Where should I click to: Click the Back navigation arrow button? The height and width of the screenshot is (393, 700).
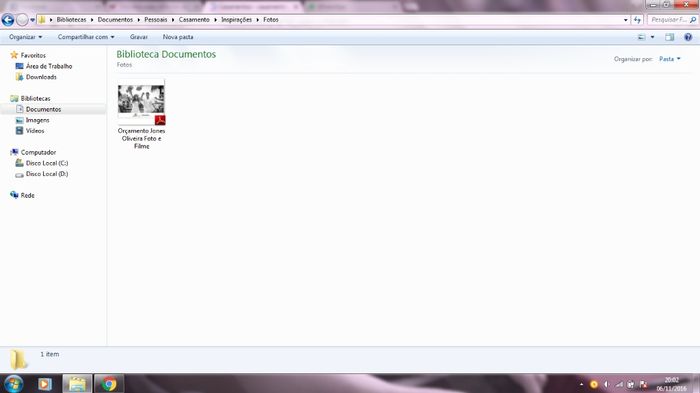(8, 20)
